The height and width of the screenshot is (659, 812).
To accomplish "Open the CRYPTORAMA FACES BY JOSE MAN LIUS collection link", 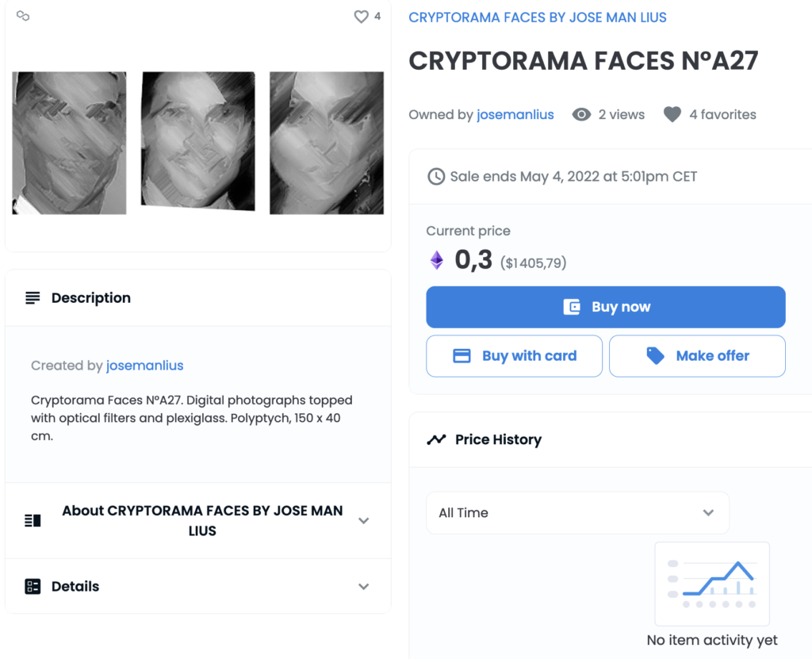I will point(538,17).
